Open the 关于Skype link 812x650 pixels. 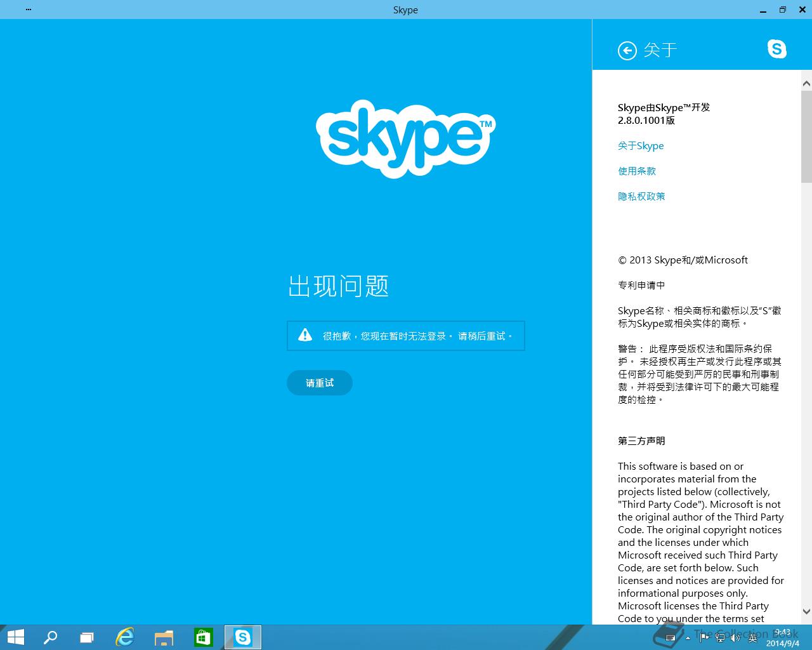tap(641, 146)
